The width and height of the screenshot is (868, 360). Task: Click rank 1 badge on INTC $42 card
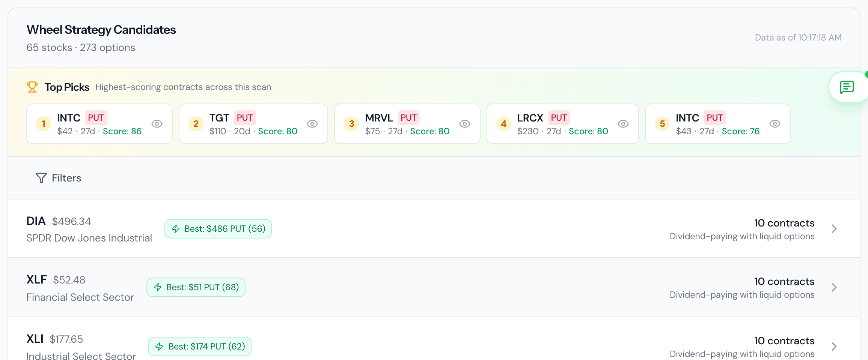pyautogui.click(x=44, y=124)
